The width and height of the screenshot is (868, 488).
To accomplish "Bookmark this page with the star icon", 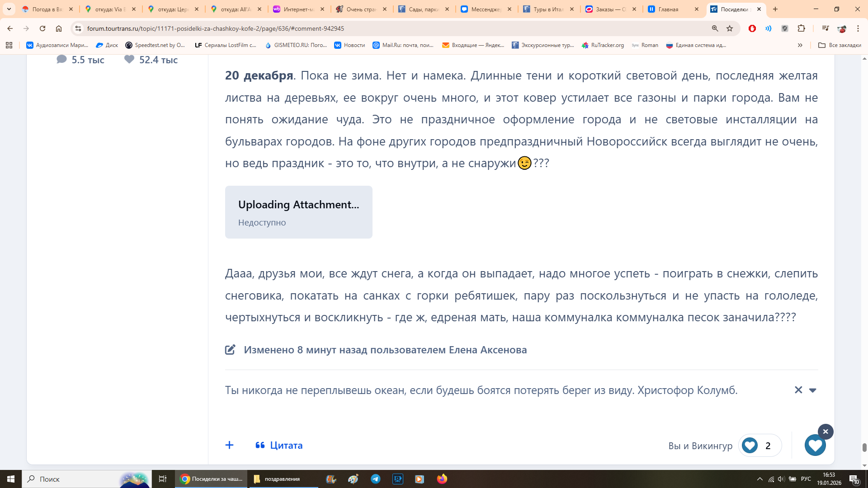I will (x=730, y=28).
